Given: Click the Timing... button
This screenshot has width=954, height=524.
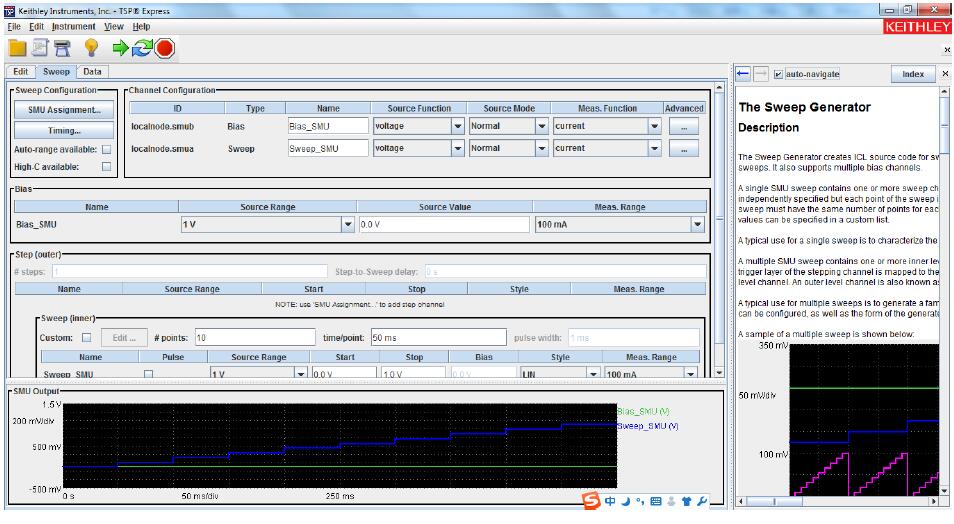Looking at the screenshot, I should (x=61, y=131).
